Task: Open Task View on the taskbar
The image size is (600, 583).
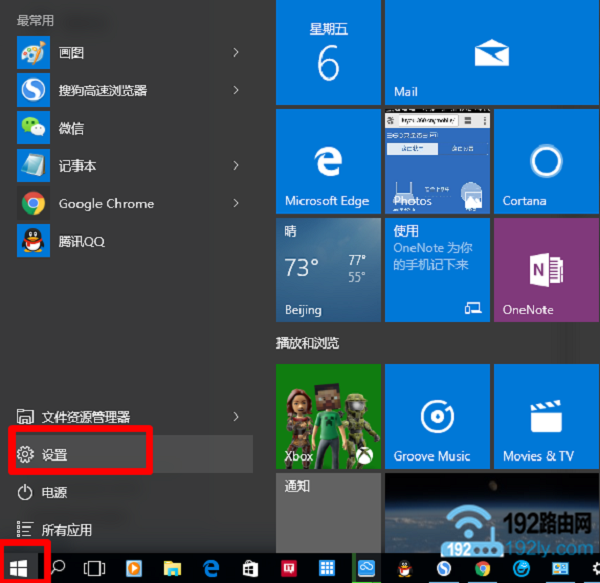Action: pos(94,568)
